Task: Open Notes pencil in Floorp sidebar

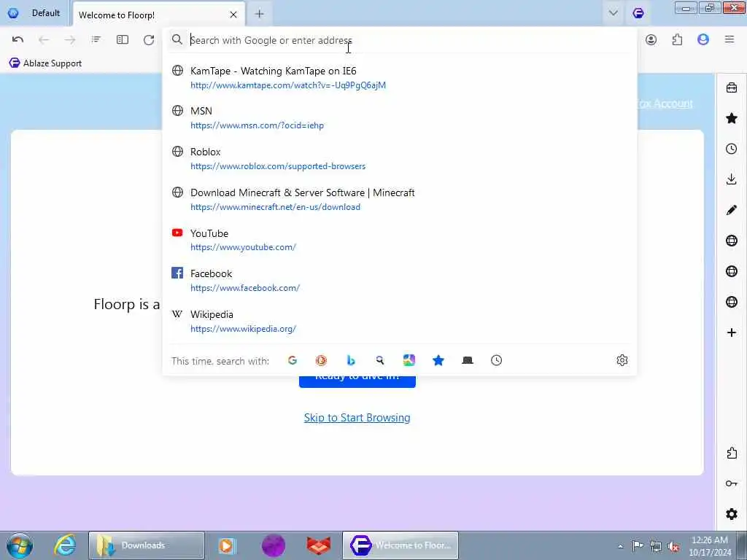Action: [731, 210]
